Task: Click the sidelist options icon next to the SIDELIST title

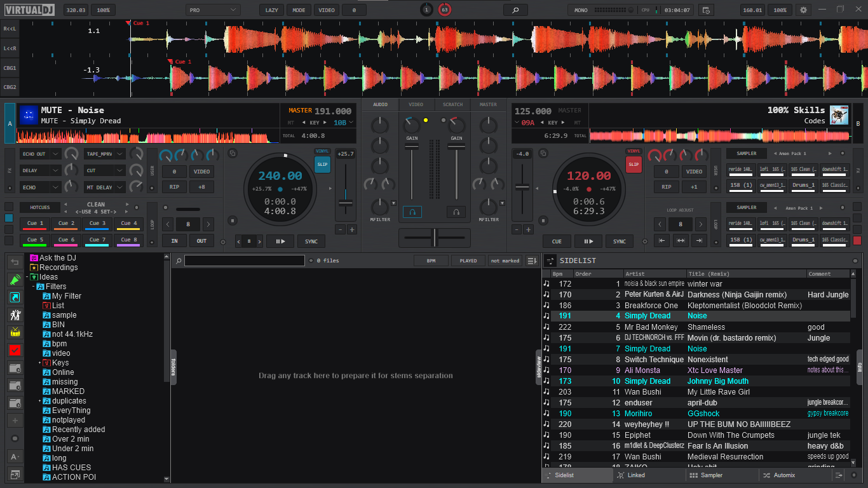Action: click(550, 261)
